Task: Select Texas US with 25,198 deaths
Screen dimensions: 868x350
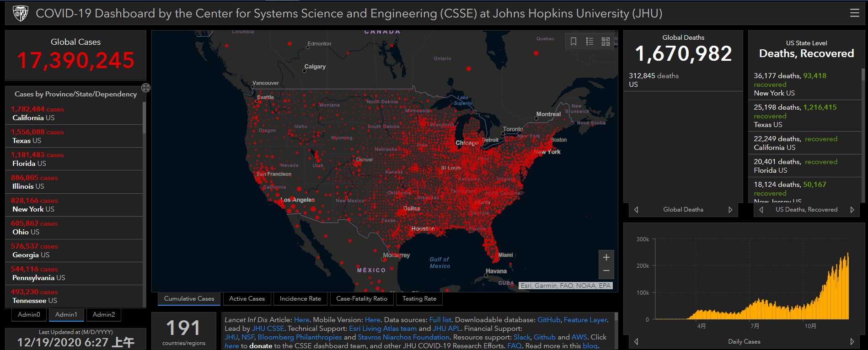Action: 805,116
